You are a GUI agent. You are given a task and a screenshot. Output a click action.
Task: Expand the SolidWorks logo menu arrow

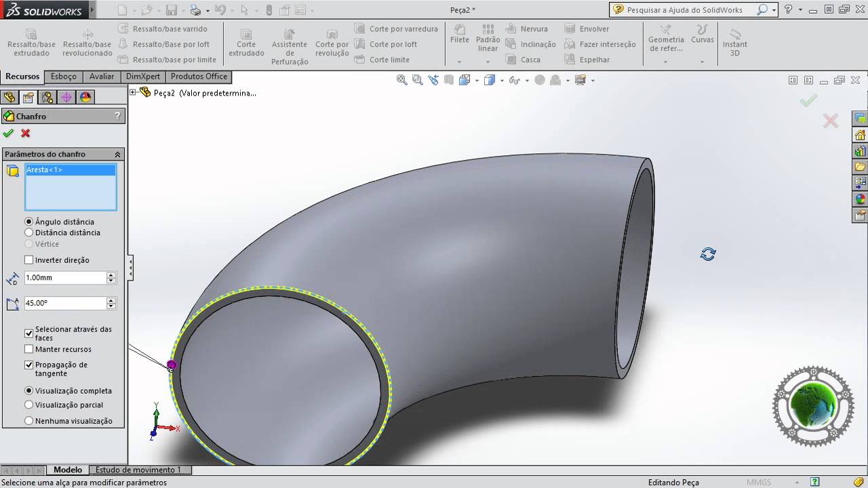point(92,10)
